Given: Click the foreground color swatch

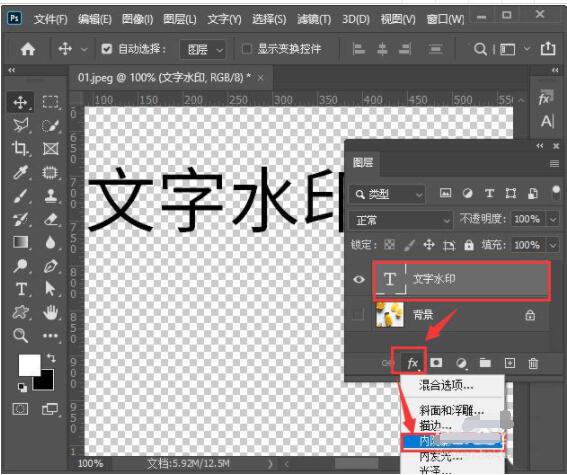Looking at the screenshot, I should tap(29, 365).
